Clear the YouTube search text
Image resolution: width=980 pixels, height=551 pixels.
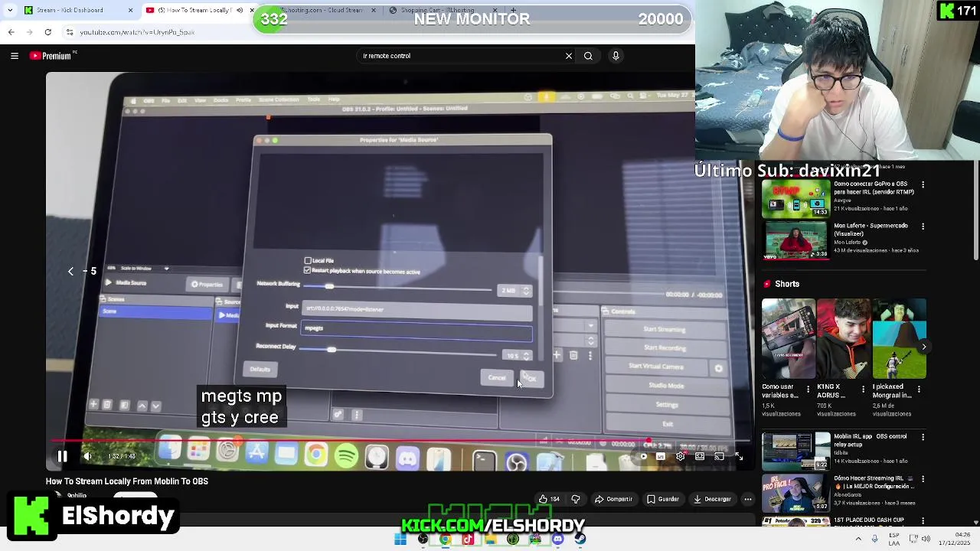(569, 56)
